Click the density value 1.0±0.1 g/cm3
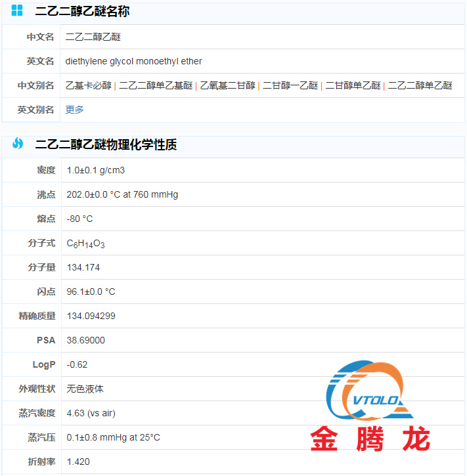 pyautogui.click(x=96, y=170)
